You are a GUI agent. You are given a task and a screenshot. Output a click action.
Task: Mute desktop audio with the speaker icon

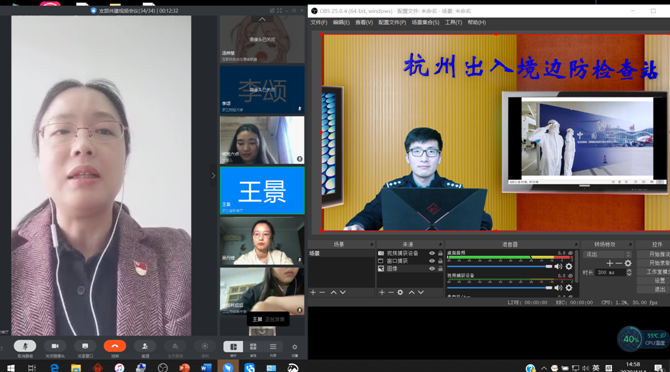pyautogui.click(x=558, y=267)
